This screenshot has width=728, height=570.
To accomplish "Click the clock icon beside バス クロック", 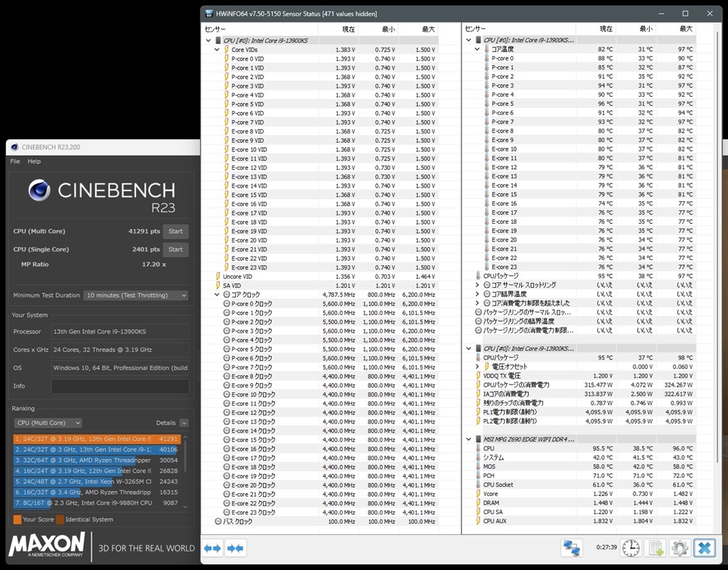I will coord(218,521).
